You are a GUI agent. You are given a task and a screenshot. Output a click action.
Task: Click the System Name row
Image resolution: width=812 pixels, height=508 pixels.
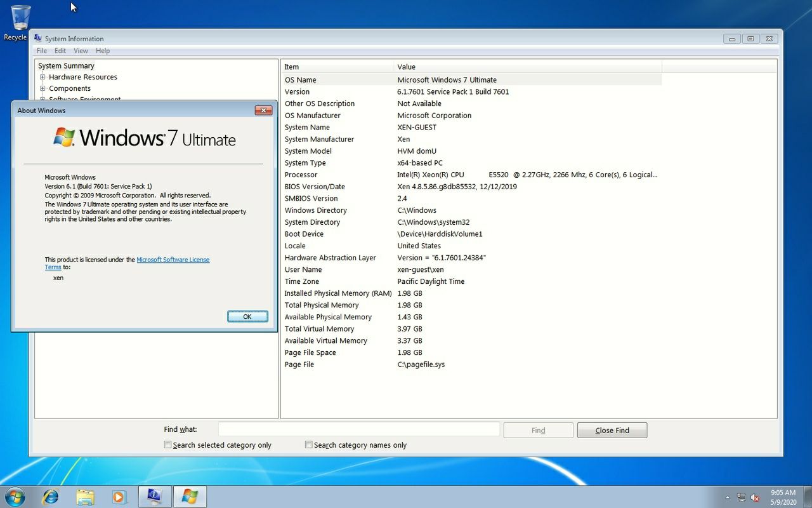pyautogui.click(x=471, y=127)
